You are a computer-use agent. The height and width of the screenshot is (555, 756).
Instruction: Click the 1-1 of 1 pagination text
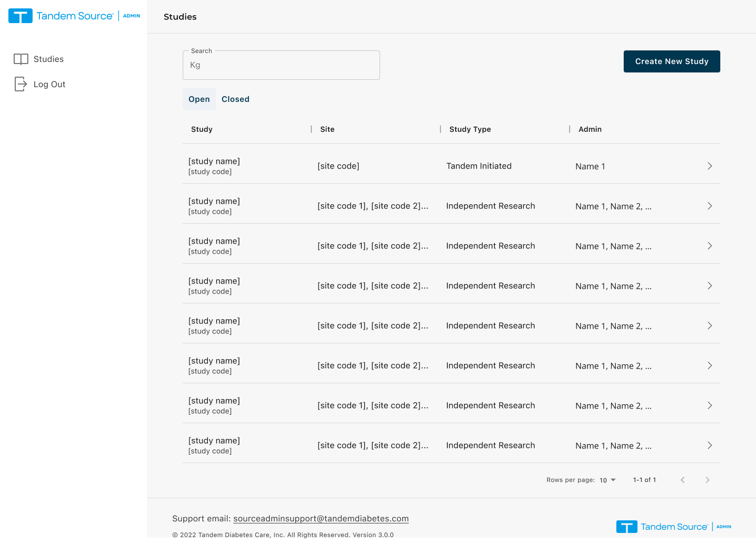click(x=645, y=480)
